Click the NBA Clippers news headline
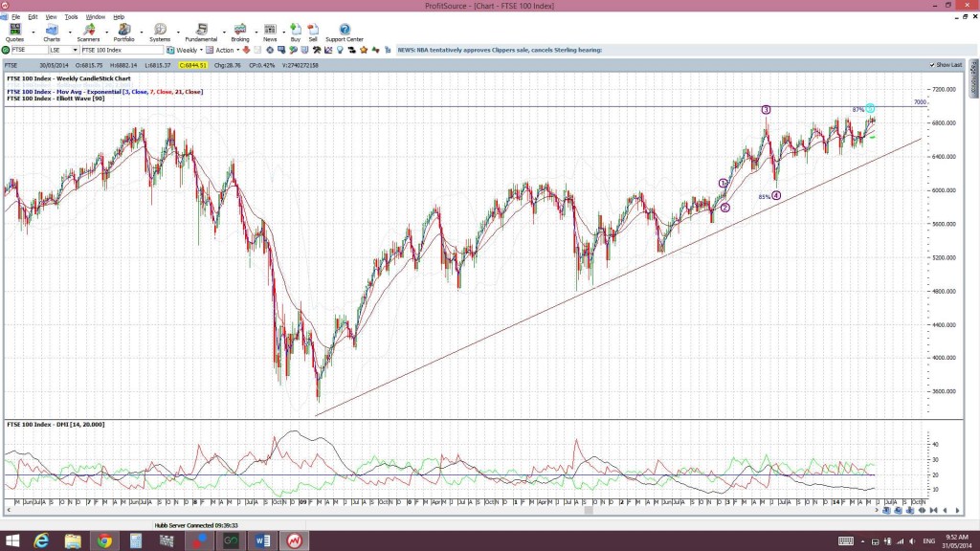Screen dimensions: 980x551 coord(500,50)
